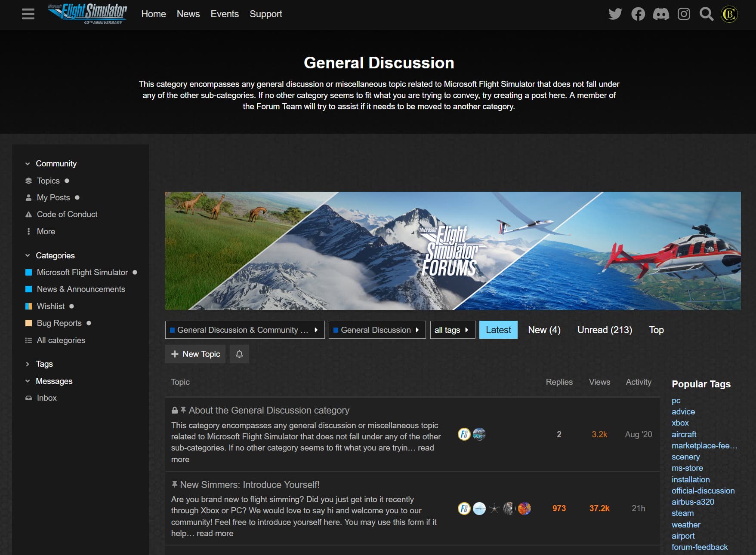Click the Wishlist category color square
Viewport: 756px width, 555px height.
click(x=28, y=306)
